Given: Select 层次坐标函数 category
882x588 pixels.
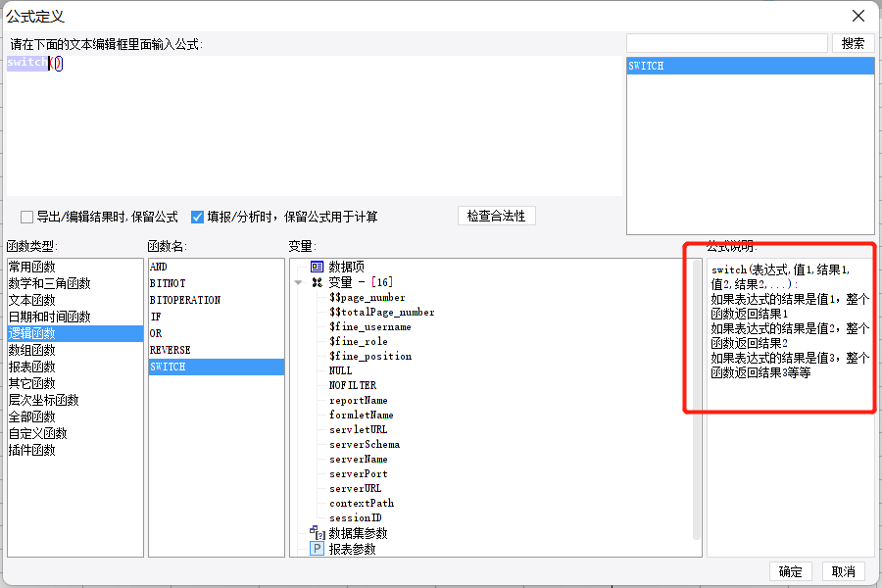Looking at the screenshot, I should point(75,400).
